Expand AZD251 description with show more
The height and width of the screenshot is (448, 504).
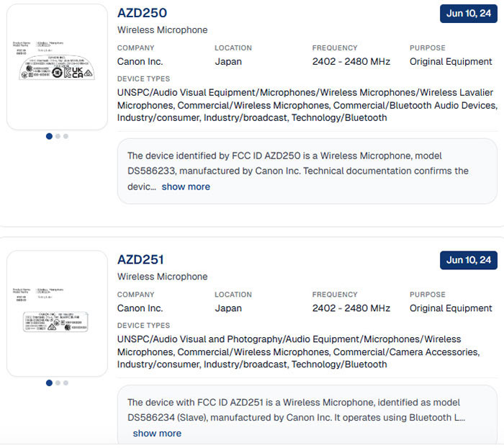[x=157, y=434]
